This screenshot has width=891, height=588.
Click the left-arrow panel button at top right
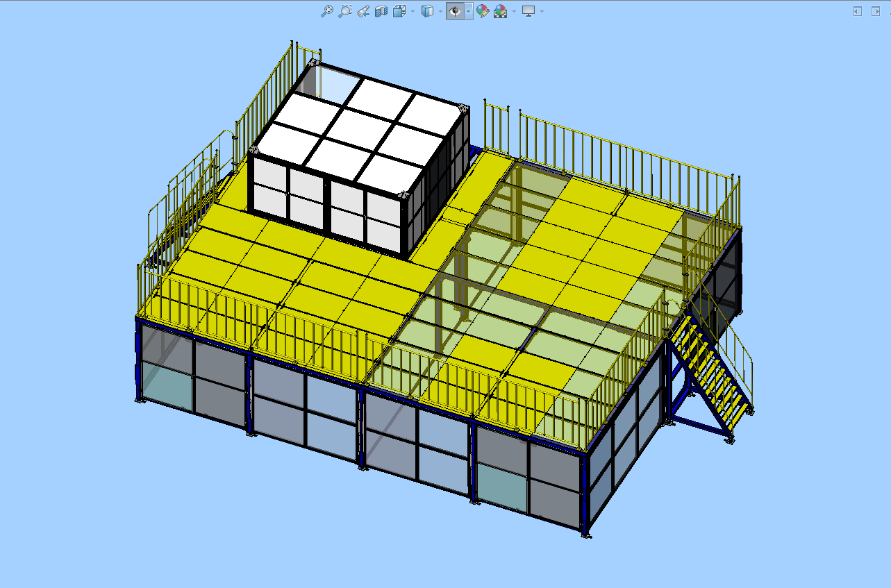pos(858,11)
